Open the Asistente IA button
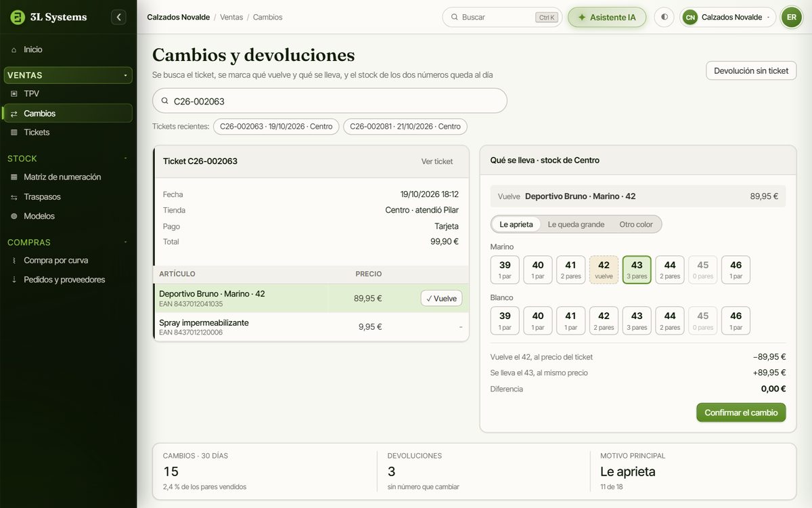This screenshot has height=508, width=812. 607,17
